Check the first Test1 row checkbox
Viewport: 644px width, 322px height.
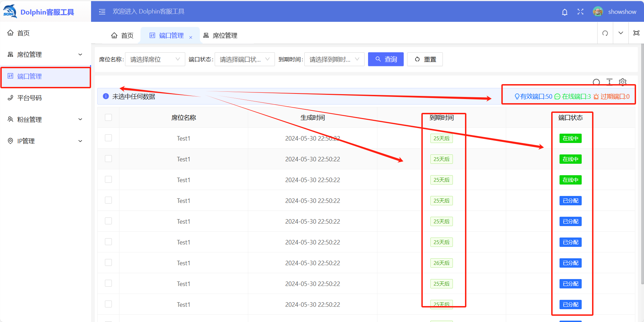pos(108,138)
